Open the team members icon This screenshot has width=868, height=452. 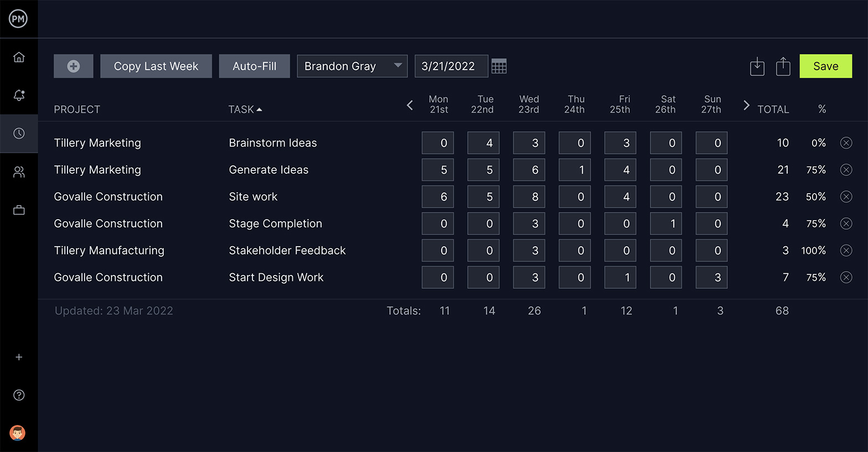[x=19, y=172]
